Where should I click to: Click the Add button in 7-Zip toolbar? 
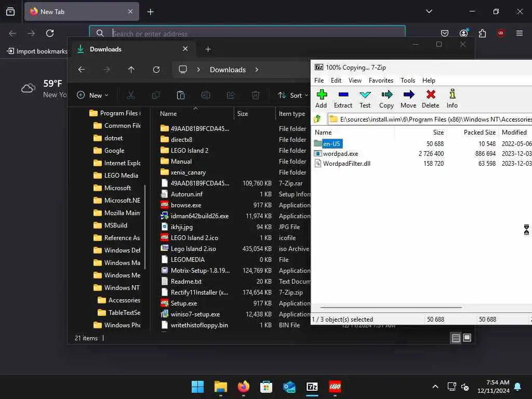[321, 99]
